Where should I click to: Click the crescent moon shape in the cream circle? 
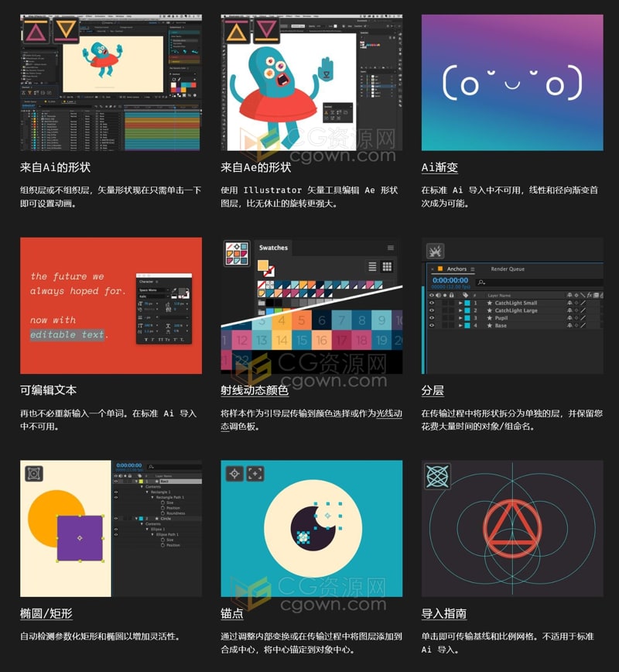point(313,530)
